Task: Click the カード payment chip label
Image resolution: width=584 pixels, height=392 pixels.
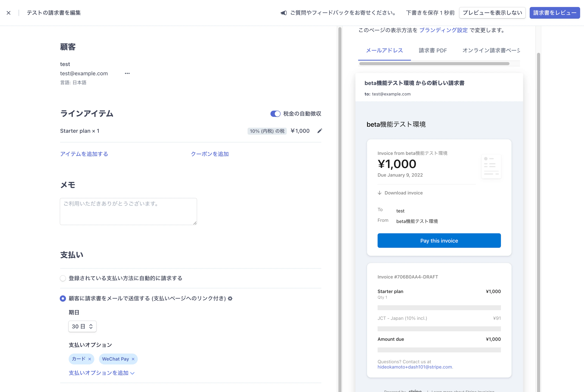Action: 78,359
